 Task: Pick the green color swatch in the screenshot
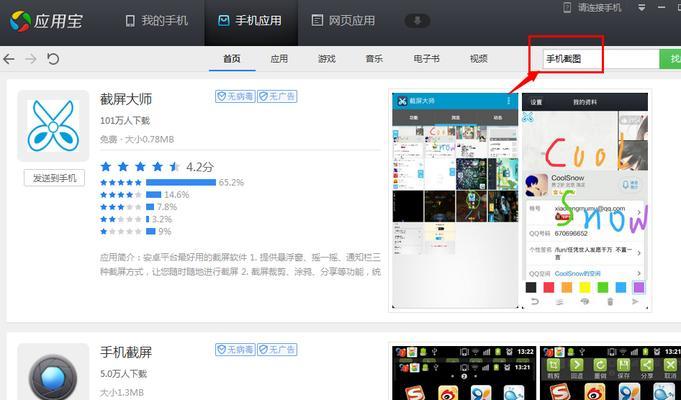pos(603,287)
